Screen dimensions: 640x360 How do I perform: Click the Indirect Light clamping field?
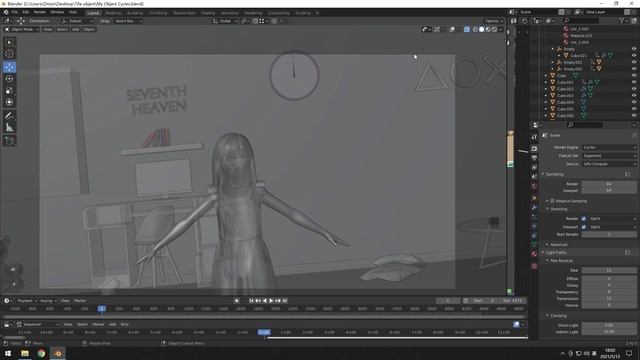[609, 332]
